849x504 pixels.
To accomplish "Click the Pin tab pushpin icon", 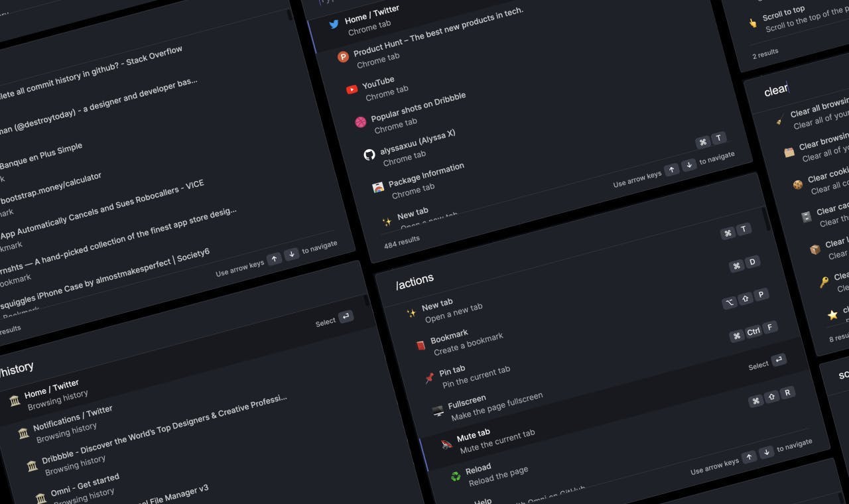I will 429,378.
